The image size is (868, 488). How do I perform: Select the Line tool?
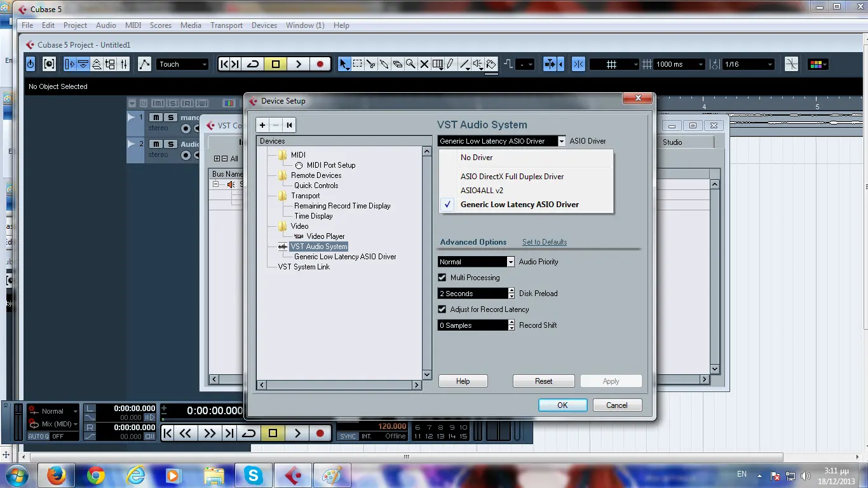pos(465,64)
